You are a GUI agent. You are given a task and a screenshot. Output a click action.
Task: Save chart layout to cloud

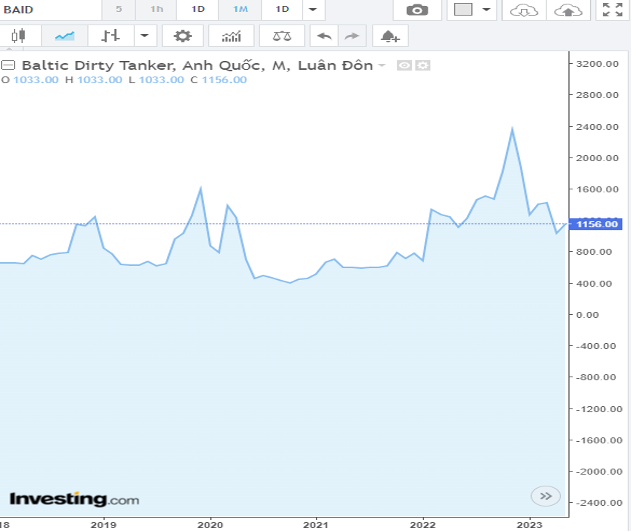click(x=568, y=10)
